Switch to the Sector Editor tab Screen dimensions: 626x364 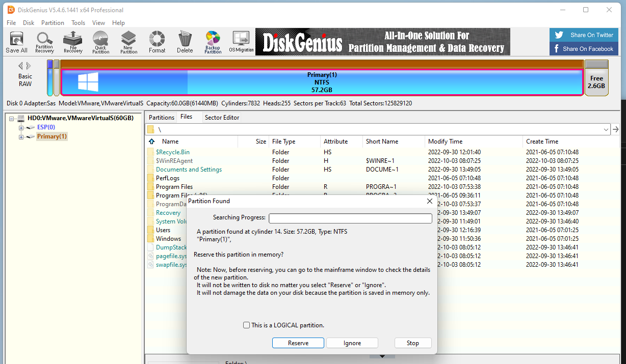coord(222,117)
